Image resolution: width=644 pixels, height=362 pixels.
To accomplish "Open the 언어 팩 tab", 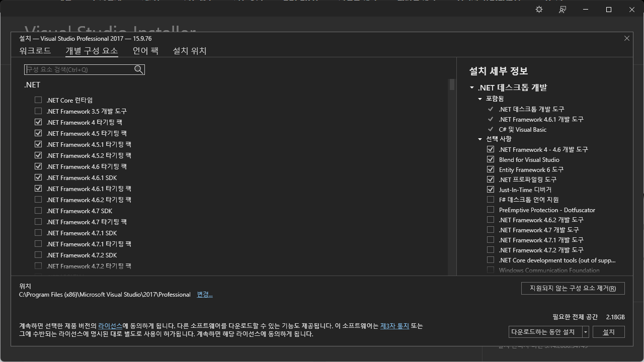I will point(145,51).
